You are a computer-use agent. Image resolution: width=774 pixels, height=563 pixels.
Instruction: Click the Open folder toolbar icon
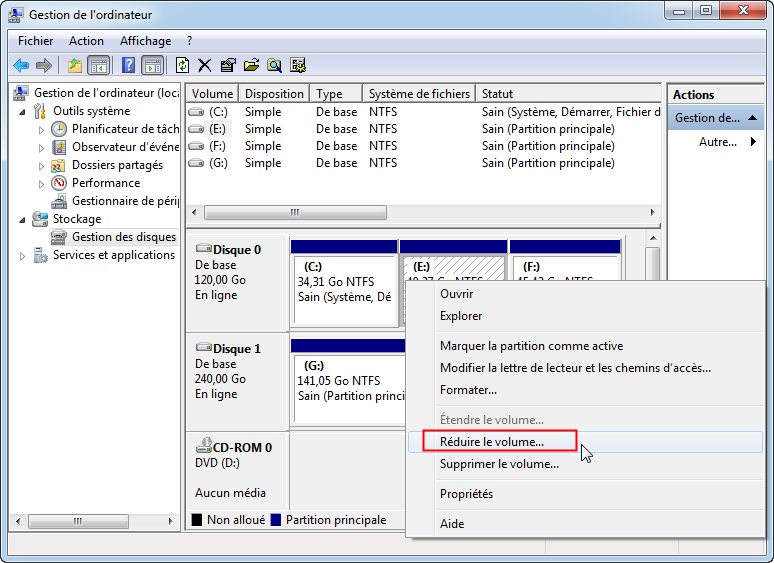click(251, 65)
